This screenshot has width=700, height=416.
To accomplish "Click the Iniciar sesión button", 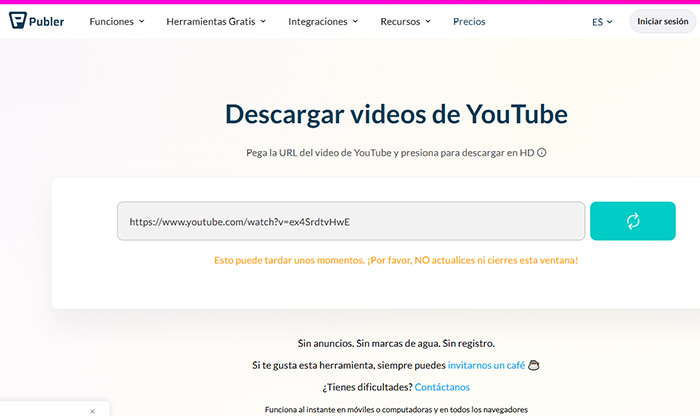I will pyautogui.click(x=662, y=21).
